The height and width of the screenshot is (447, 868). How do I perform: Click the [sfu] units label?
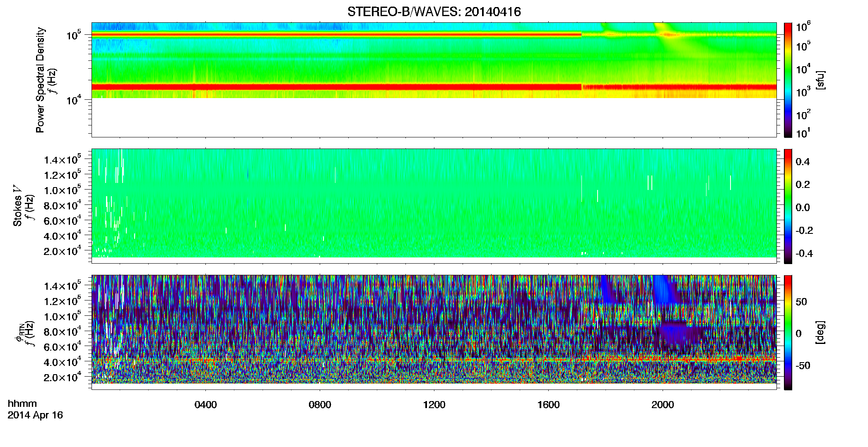pos(820,80)
